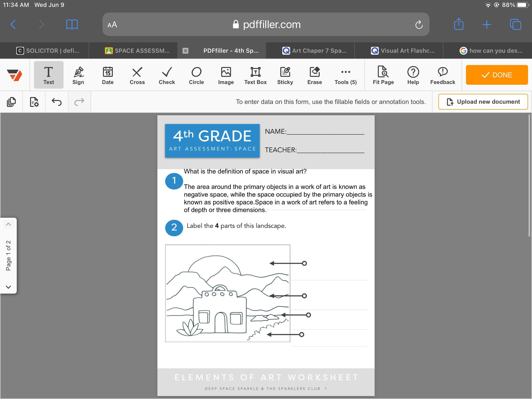Select the Sticky note tool
The width and height of the screenshot is (532, 399).
[x=285, y=75]
